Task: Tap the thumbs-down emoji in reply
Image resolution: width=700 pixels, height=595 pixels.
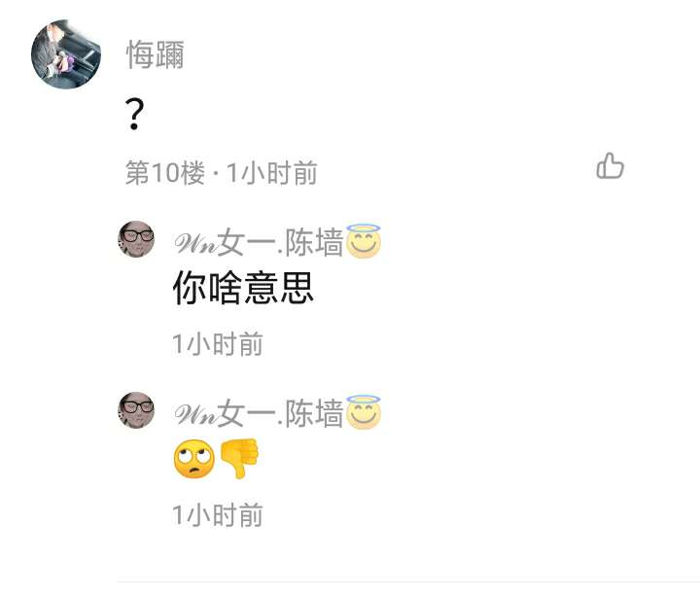Action: click(240, 459)
